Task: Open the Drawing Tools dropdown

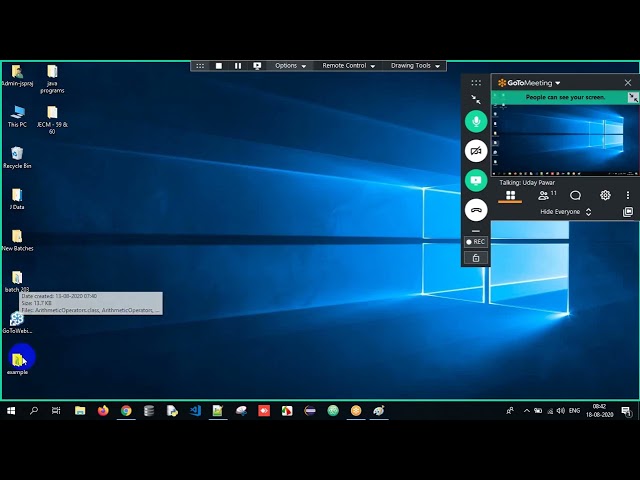Action: (x=415, y=66)
